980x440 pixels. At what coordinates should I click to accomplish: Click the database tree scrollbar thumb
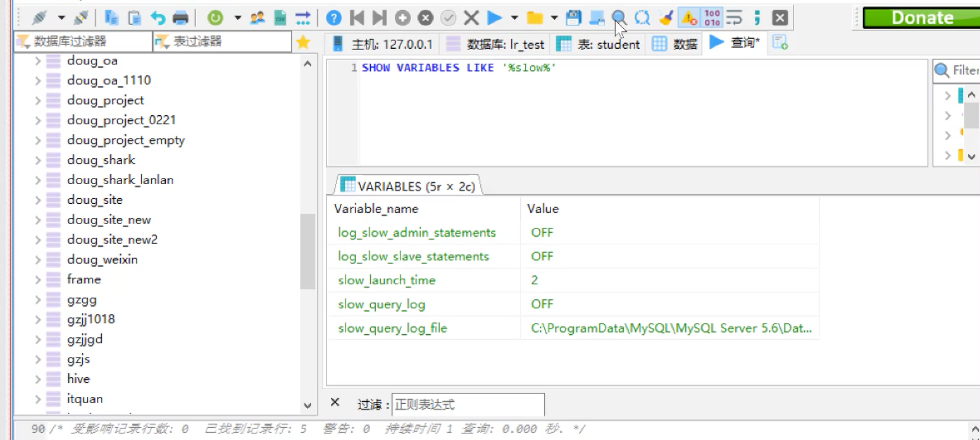307,251
